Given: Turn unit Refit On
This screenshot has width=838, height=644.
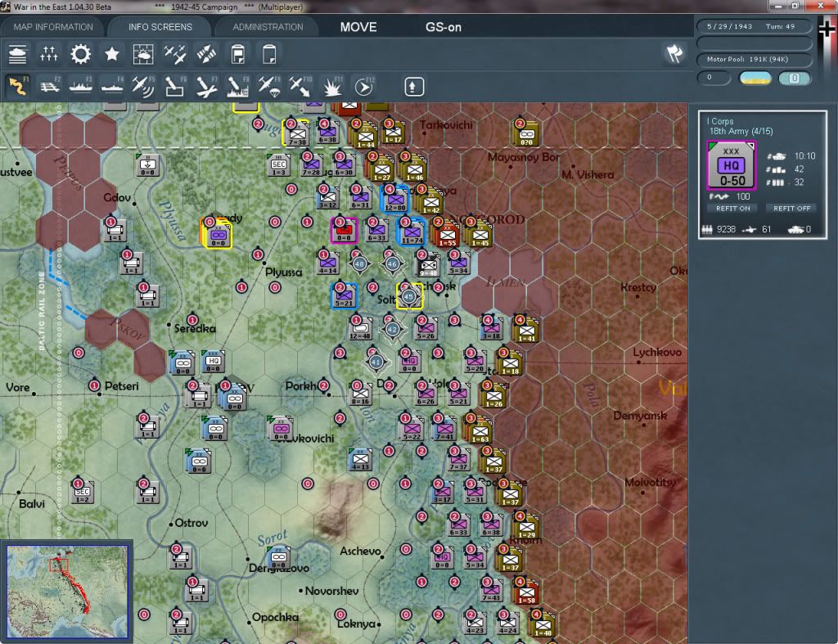Looking at the screenshot, I should (x=732, y=209).
